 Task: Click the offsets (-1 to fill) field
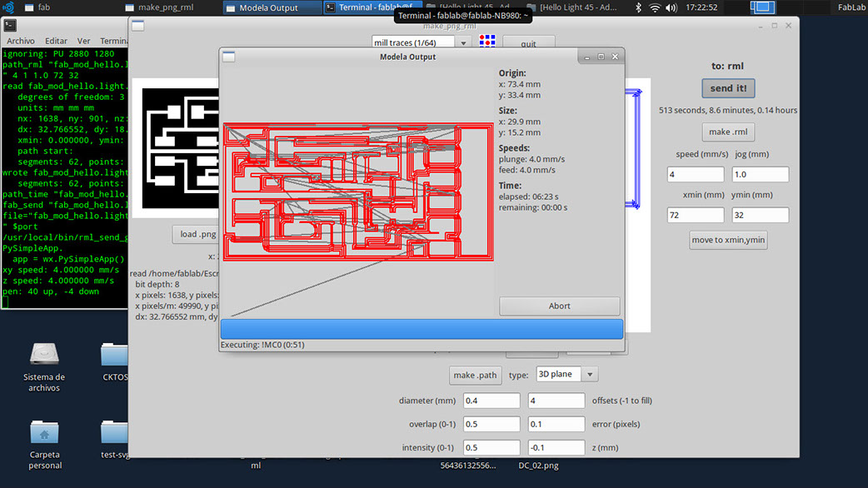[x=556, y=401]
